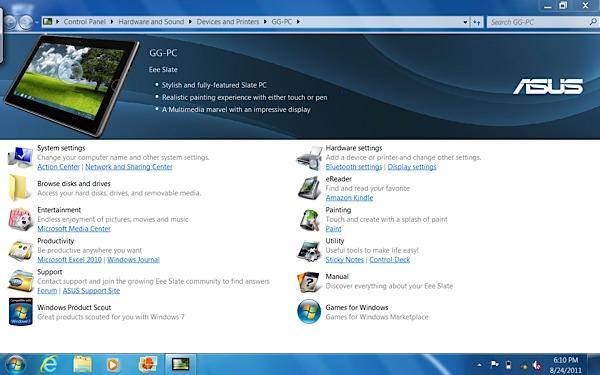Launch Microsoft Excel 2010 link
Screen dimensions: 600x375
point(69,260)
